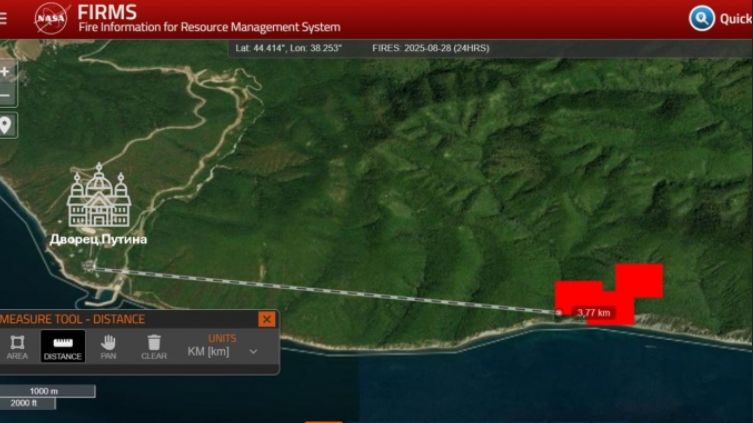Click the 3.77 km distance label

tap(593, 313)
